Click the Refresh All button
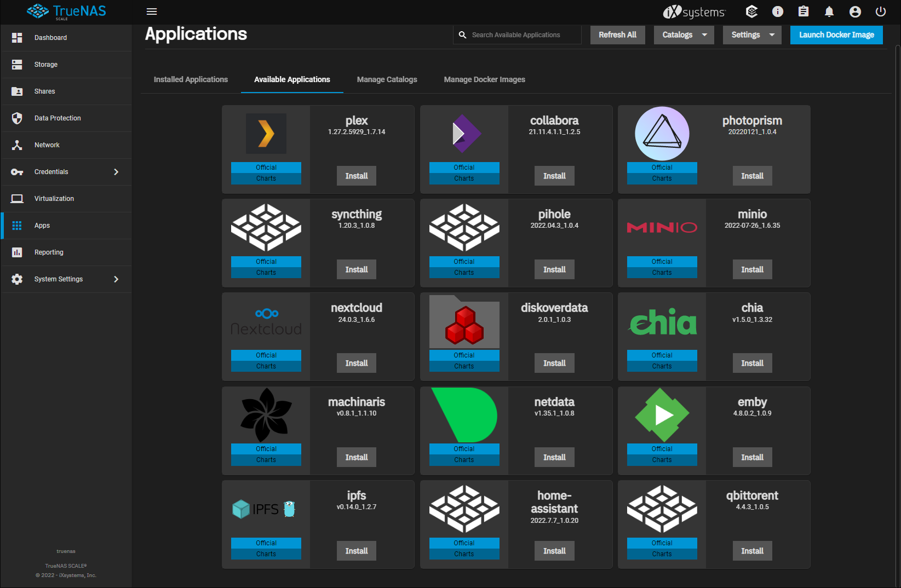 (617, 35)
